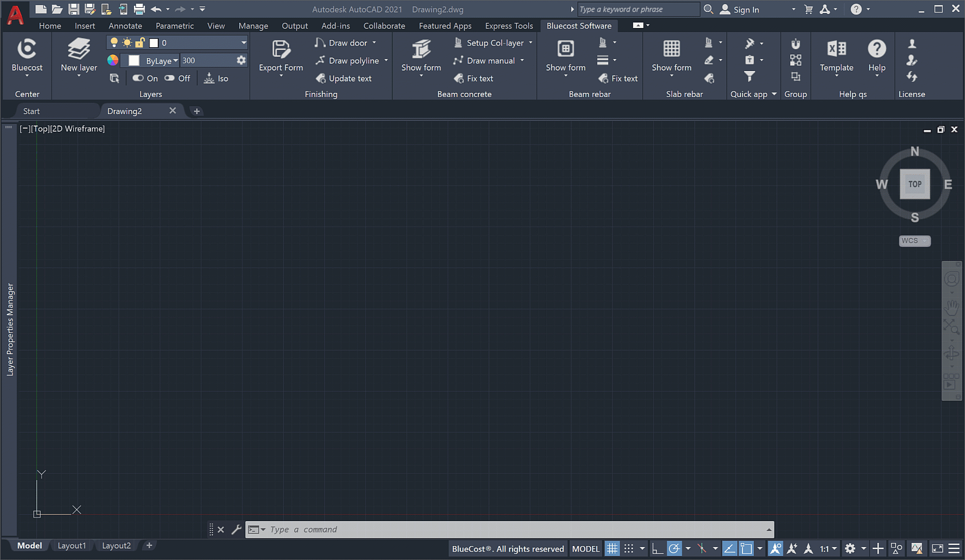Click the Iso layer isolate icon

(216, 78)
